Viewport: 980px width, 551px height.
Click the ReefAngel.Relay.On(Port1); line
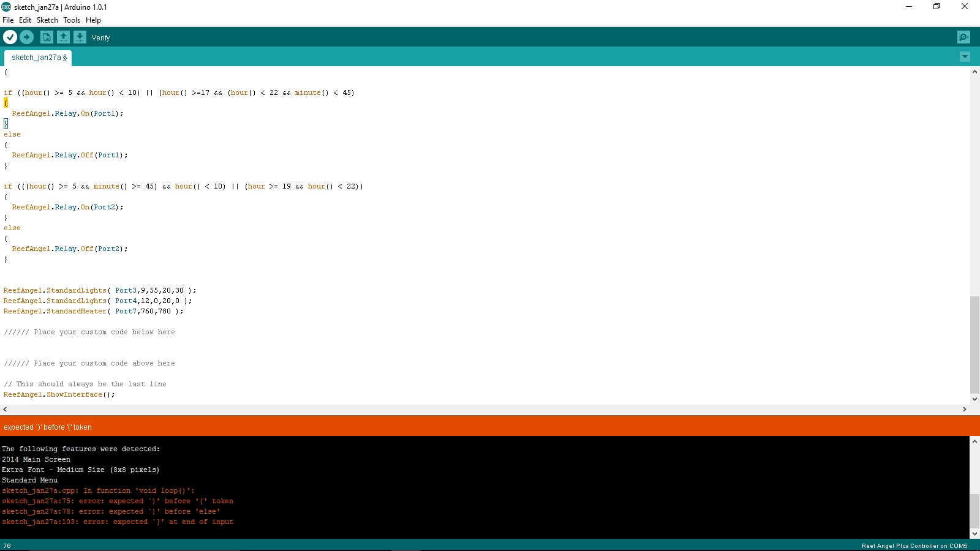click(x=67, y=114)
